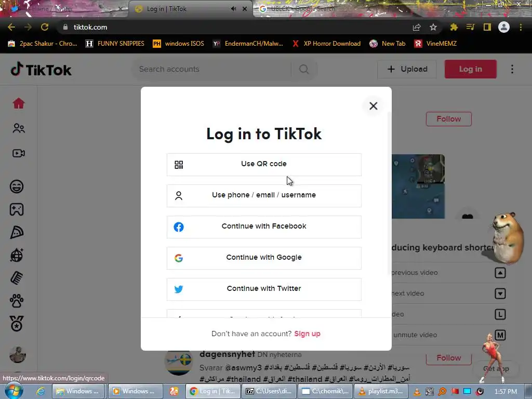532x399 pixels.
Task: Click the Google logo icon
Action: point(179,258)
